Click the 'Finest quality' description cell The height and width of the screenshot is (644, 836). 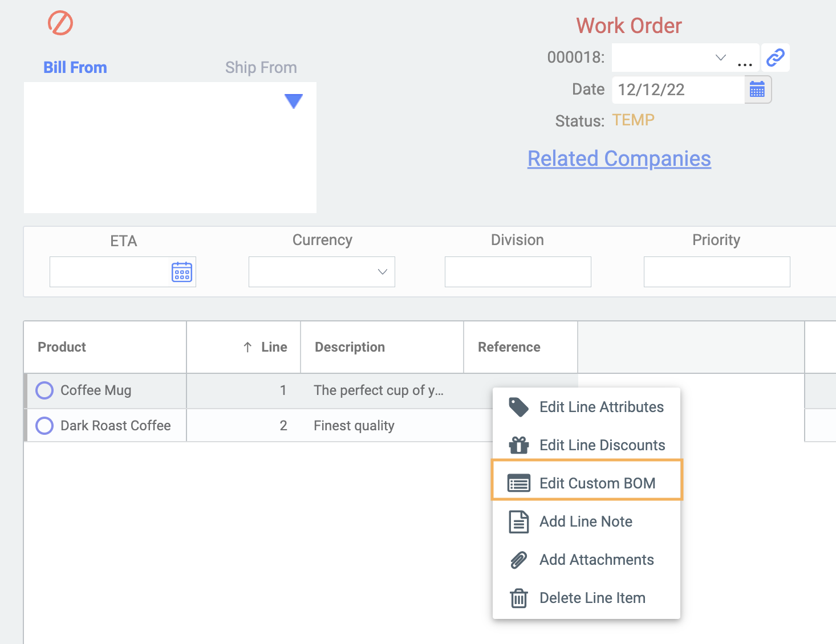(354, 426)
